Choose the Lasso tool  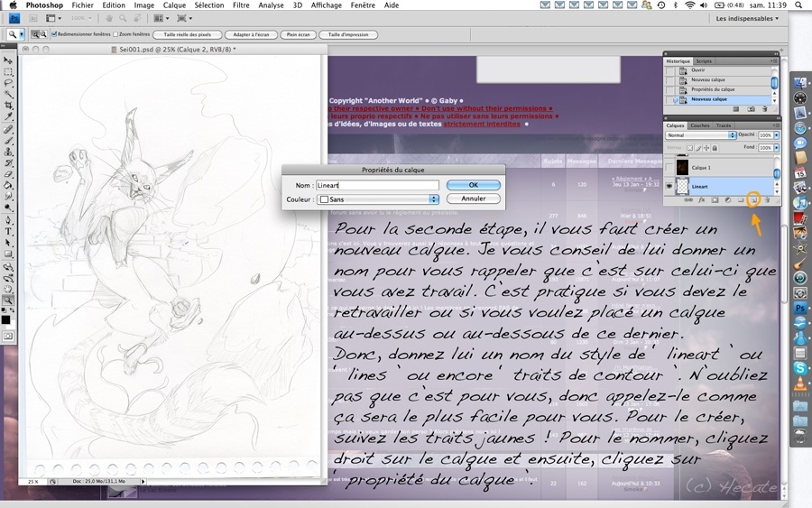(8, 83)
